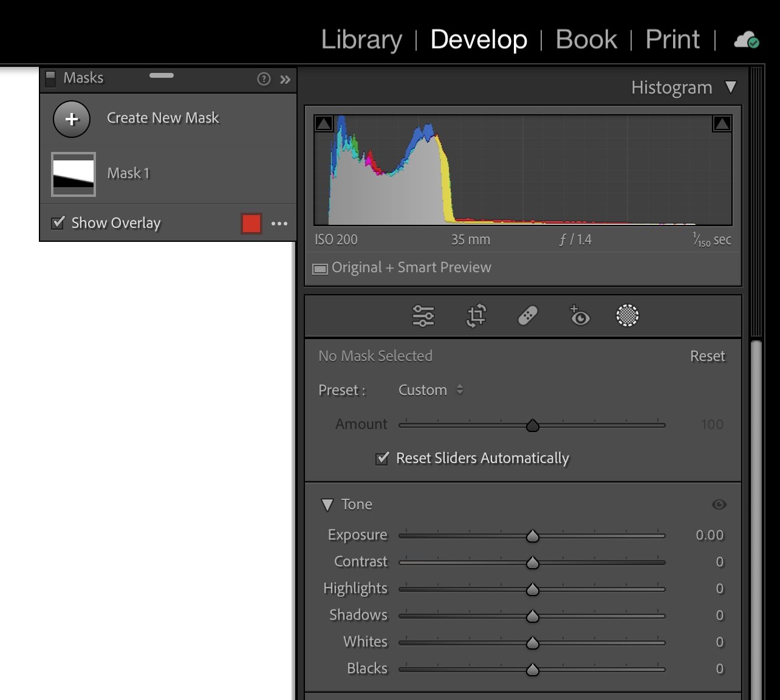
Task: Click the Blacks slider handle
Action: point(533,670)
